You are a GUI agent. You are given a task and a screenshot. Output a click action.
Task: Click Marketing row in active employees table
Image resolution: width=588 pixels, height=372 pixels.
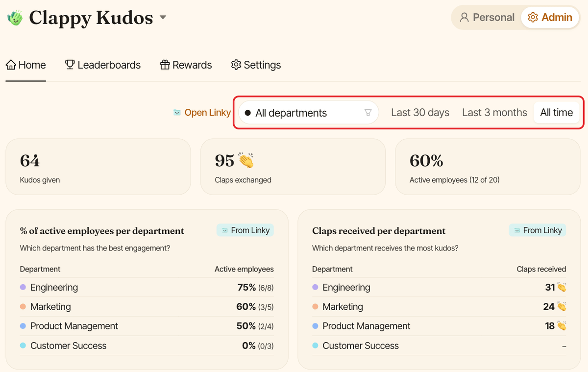[x=147, y=307]
